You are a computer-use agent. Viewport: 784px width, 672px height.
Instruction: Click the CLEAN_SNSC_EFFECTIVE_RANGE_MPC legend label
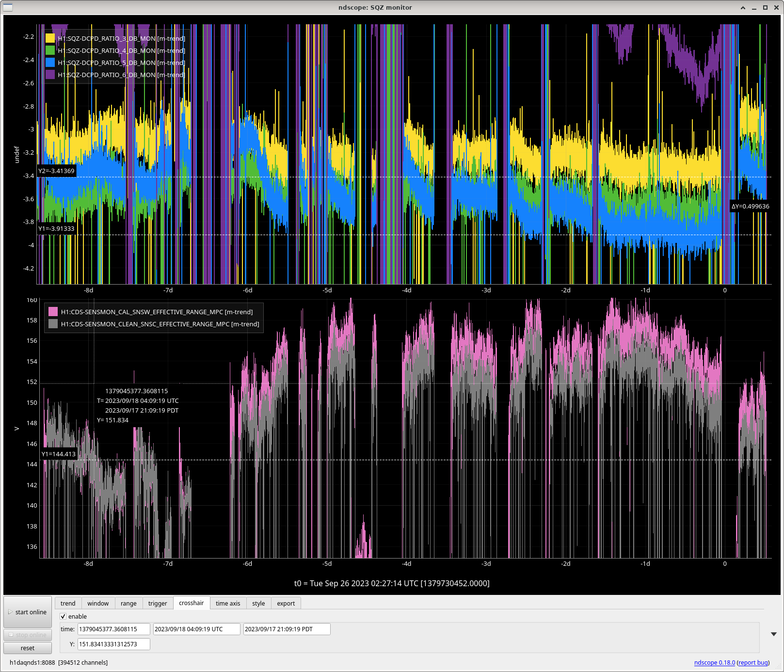coord(160,324)
